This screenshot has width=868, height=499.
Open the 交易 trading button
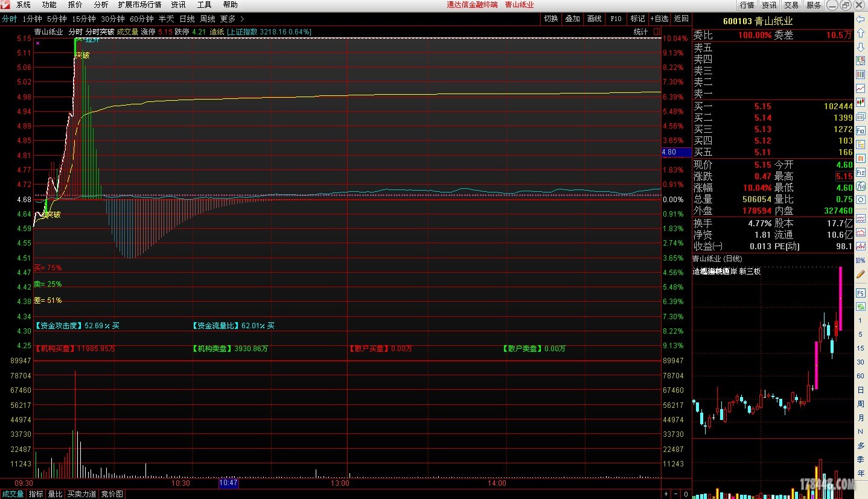pyautogui.click(x=791, y=5)
